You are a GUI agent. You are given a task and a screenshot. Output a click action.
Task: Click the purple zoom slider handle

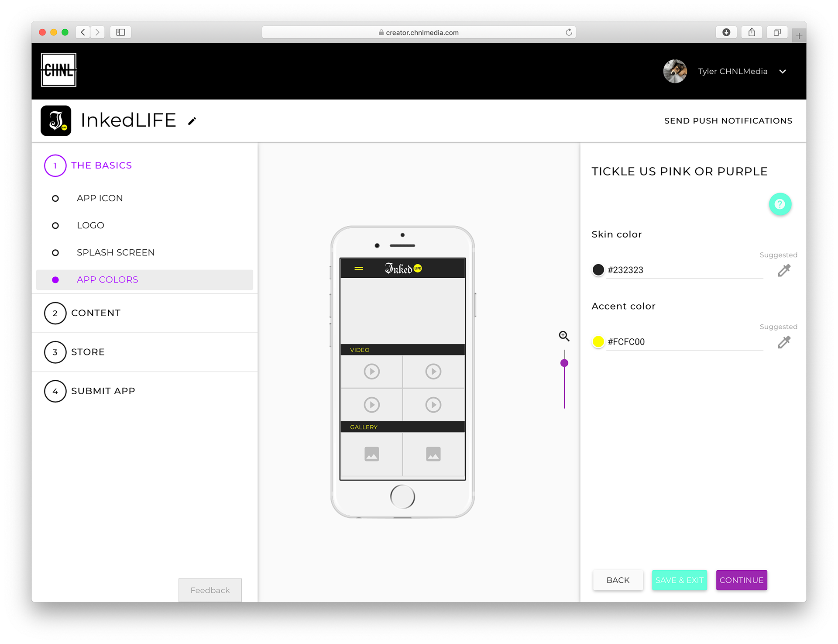click(x=564, y=363)
